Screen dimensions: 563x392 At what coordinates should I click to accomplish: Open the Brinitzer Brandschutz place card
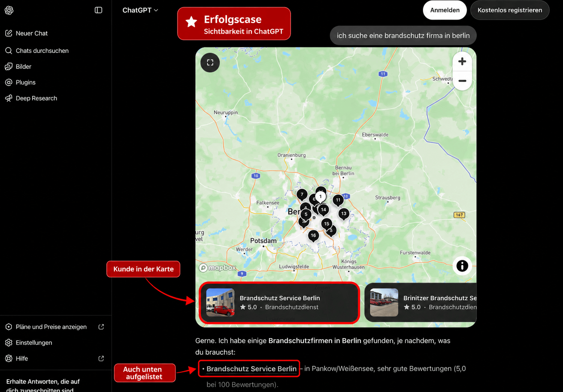tap(420, 303)
